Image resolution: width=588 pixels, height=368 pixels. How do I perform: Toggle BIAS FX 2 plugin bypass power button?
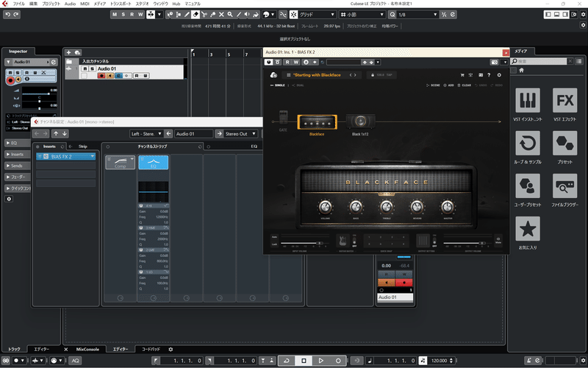pyautogui.click(x=268, y=62)
